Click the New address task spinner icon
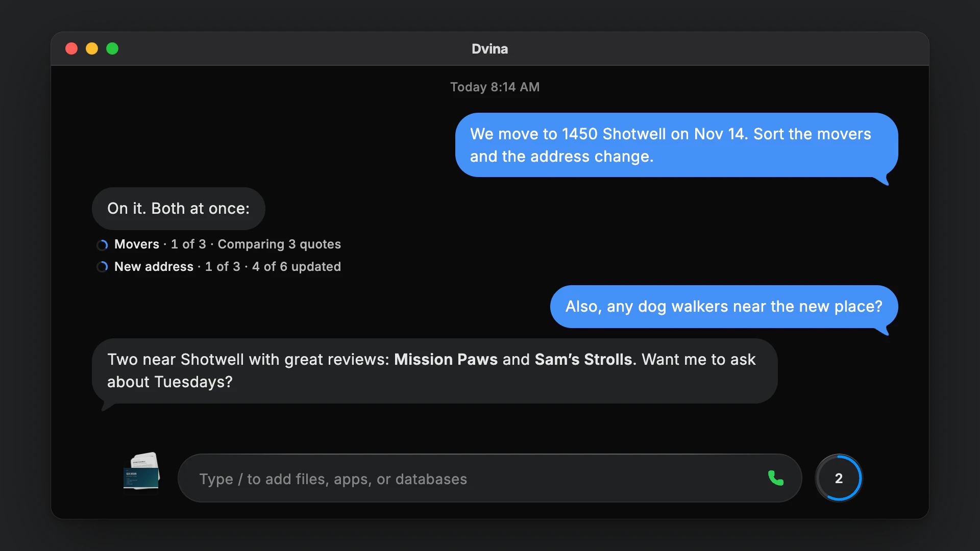 (x=102, y=267)
